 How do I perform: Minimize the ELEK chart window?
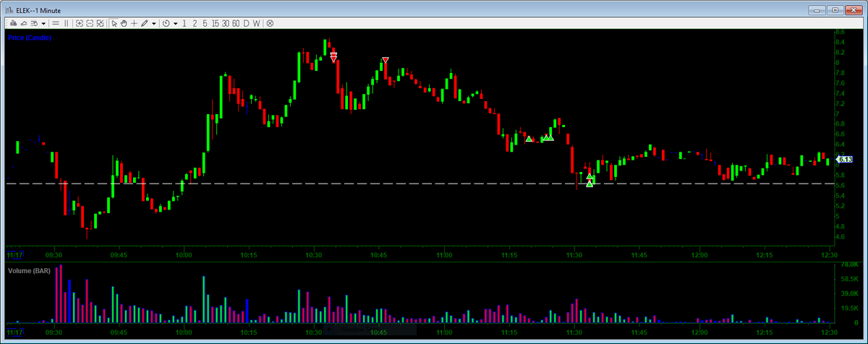pos(819,9)
